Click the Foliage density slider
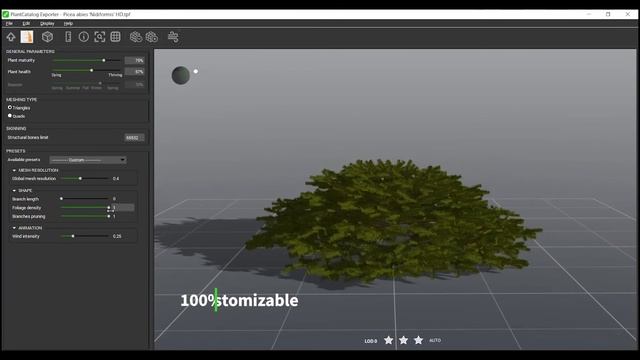 point(84,207)
